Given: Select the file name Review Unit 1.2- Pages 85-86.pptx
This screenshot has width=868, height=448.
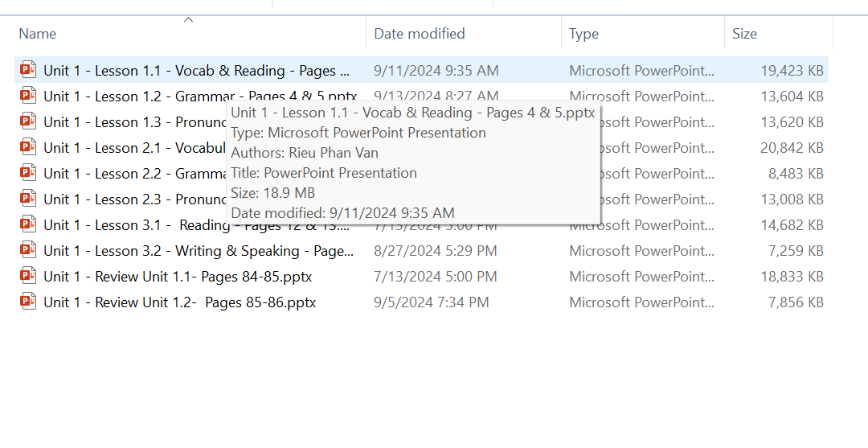Looking at the screenshot, I should coord(179,302).
